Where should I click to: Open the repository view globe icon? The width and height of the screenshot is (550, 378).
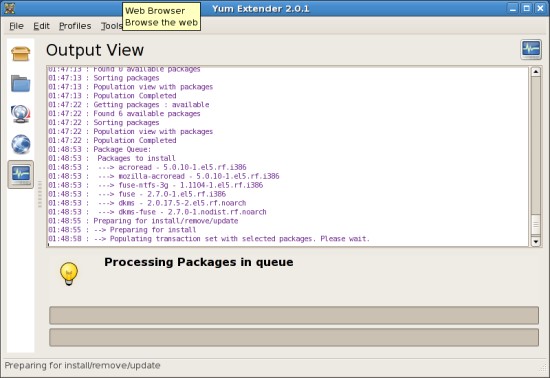[x=20, y=144]
